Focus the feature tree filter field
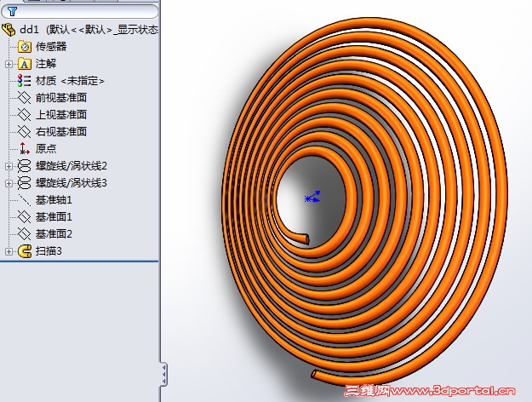 pos(80,11)
